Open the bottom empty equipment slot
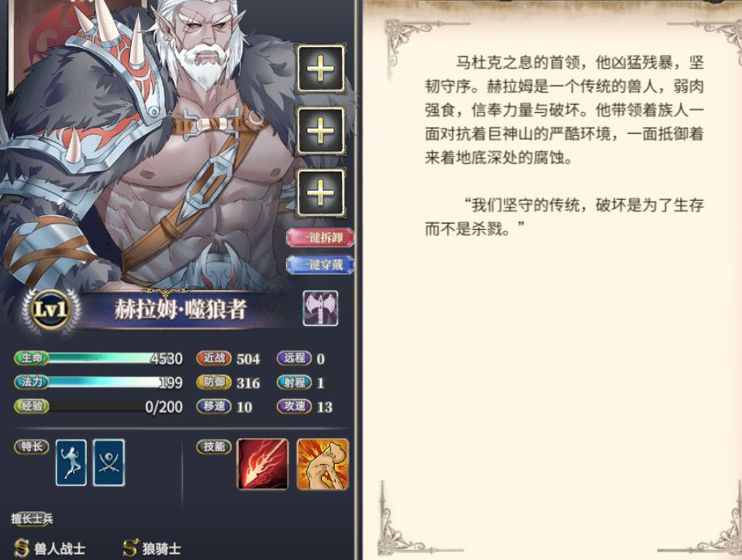Viewport: 742px width, 560px height. click(320, 193)
